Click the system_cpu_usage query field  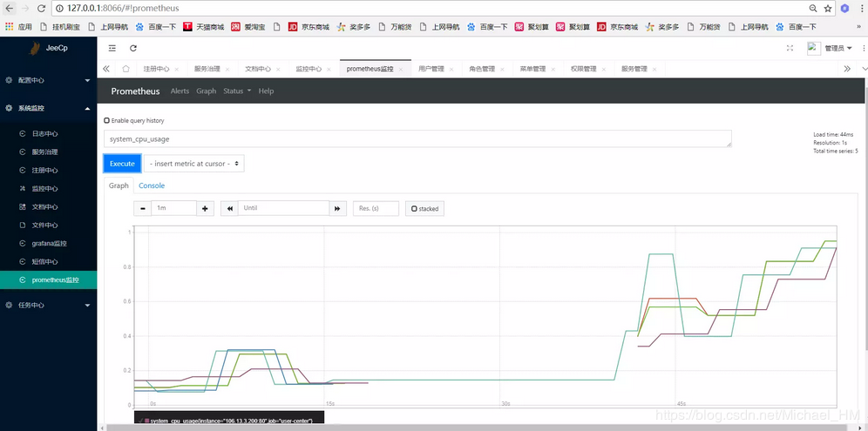(x=418, y=138)
